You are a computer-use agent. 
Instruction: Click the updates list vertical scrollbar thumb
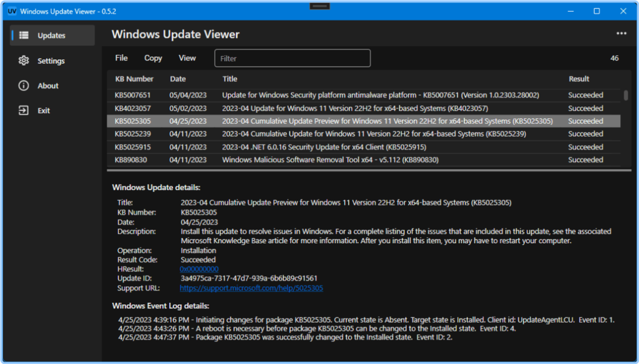(626, 95)
